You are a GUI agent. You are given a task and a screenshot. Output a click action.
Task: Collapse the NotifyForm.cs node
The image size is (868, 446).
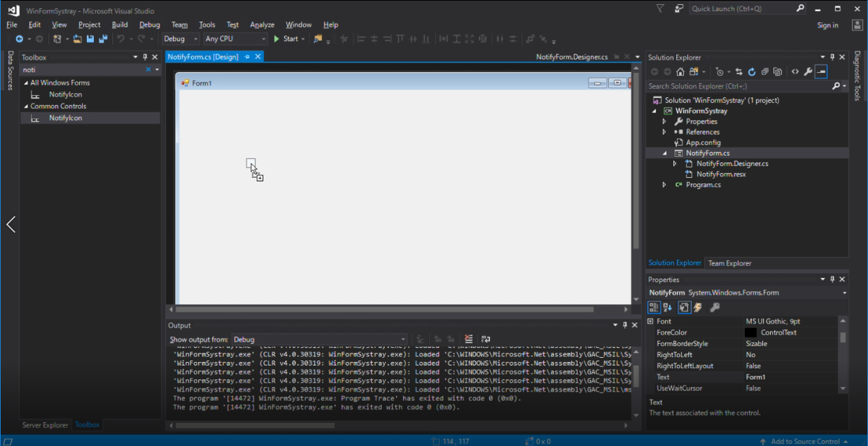click(664, 153)
